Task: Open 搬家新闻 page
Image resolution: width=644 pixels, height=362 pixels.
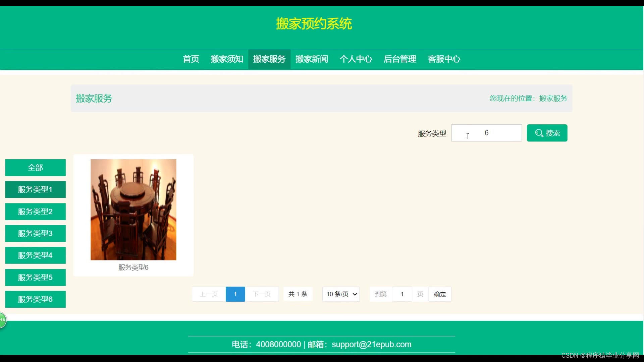Action: (312, 59)
